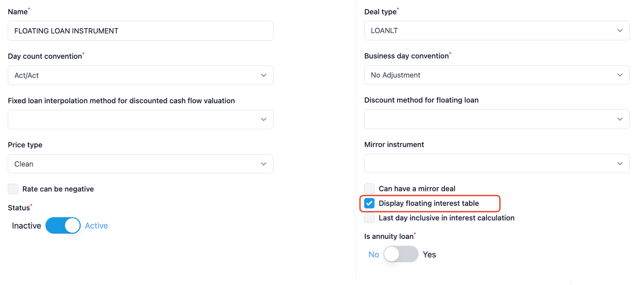Screen dimensions: 644x285
Task: Enable Last day inclusive in interest calculation
Action: pyautogui.click(x=369, y=218)
